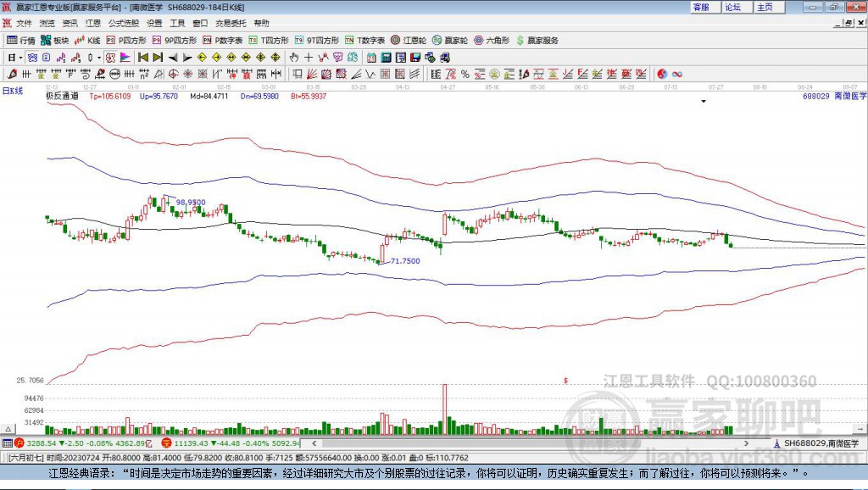Switch to the K线 chart view
The width and height of the screenshot is (868, 490).
(x=87, y=41)
